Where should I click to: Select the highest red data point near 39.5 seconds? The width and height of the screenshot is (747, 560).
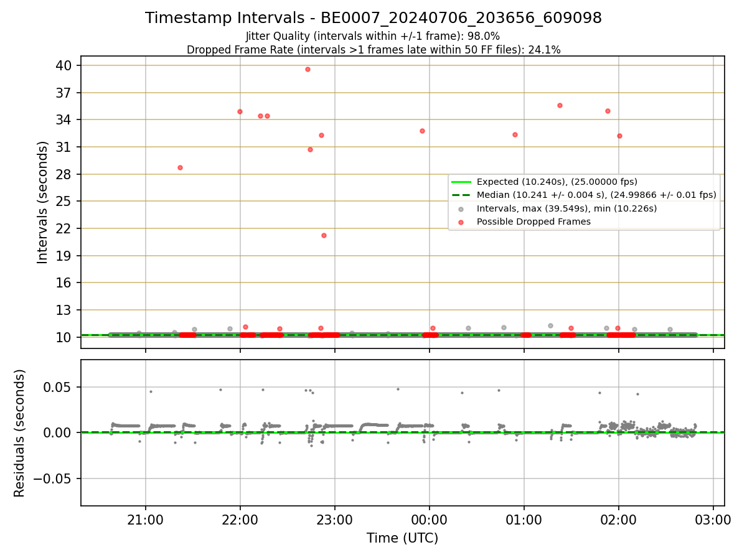[x=308, y=69]
